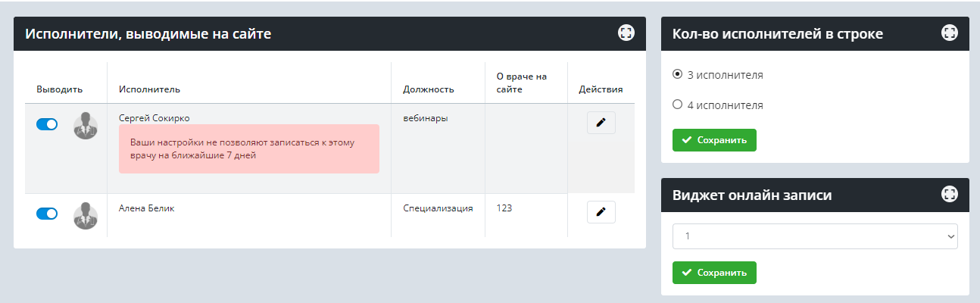Click Алена Белик's avatar picture
This screenshot has width=980, height=303.
click(x=86, y=215)
